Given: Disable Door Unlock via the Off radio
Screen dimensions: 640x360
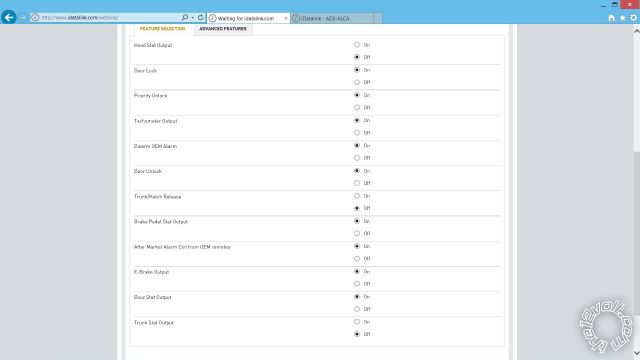Looking at the screenshot, I should (x=357, y=183).
